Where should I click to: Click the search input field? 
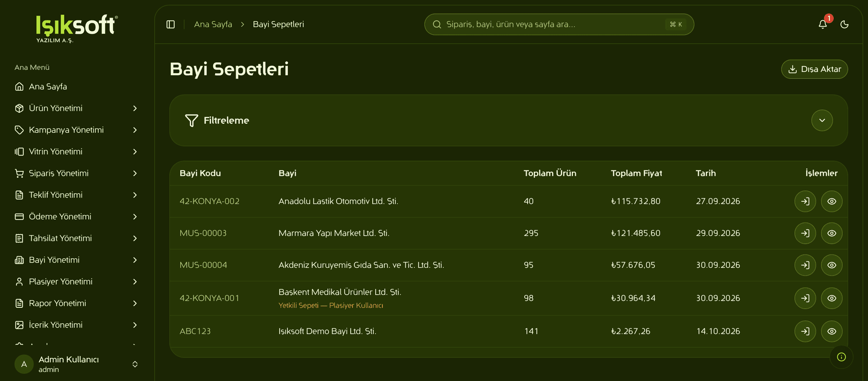pos(559,24)
